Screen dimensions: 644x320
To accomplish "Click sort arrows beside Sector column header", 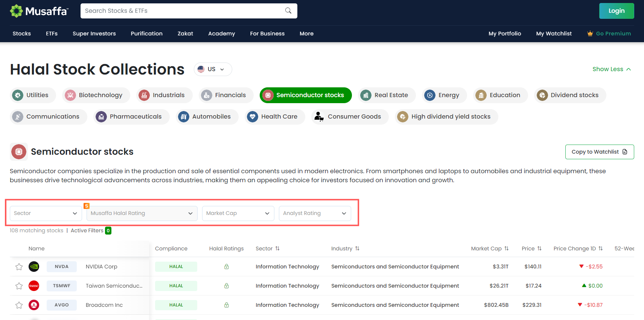I will (x=277, y=248).
